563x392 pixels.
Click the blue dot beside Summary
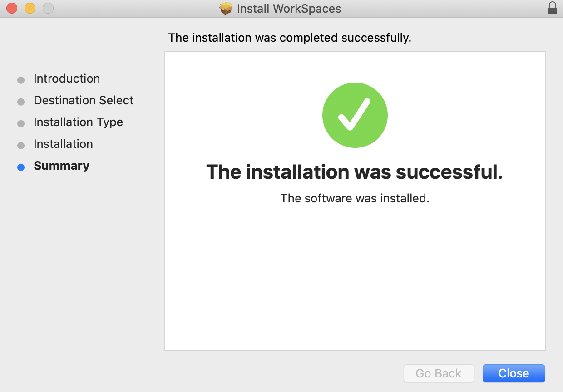pos(21,167)
